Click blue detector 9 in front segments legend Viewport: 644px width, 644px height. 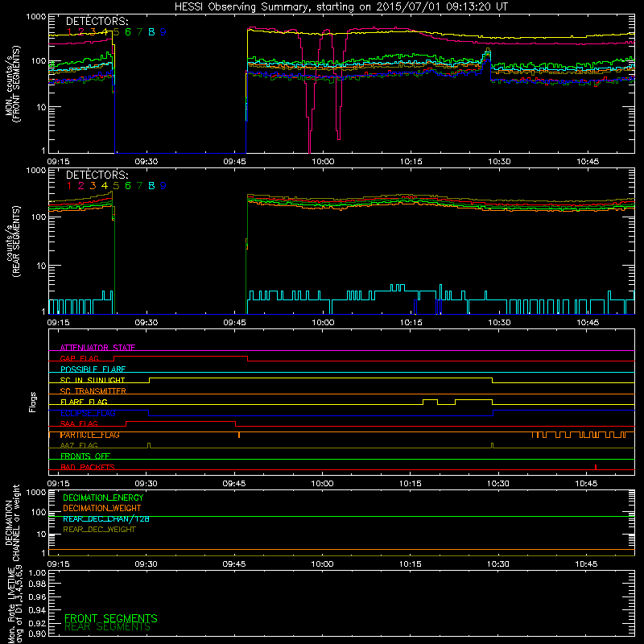pos(163,31)
